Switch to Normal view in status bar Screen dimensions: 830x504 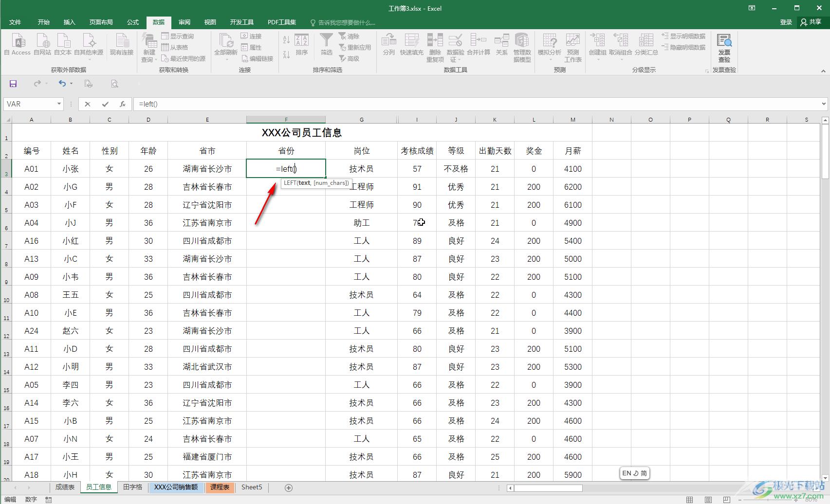689,500
